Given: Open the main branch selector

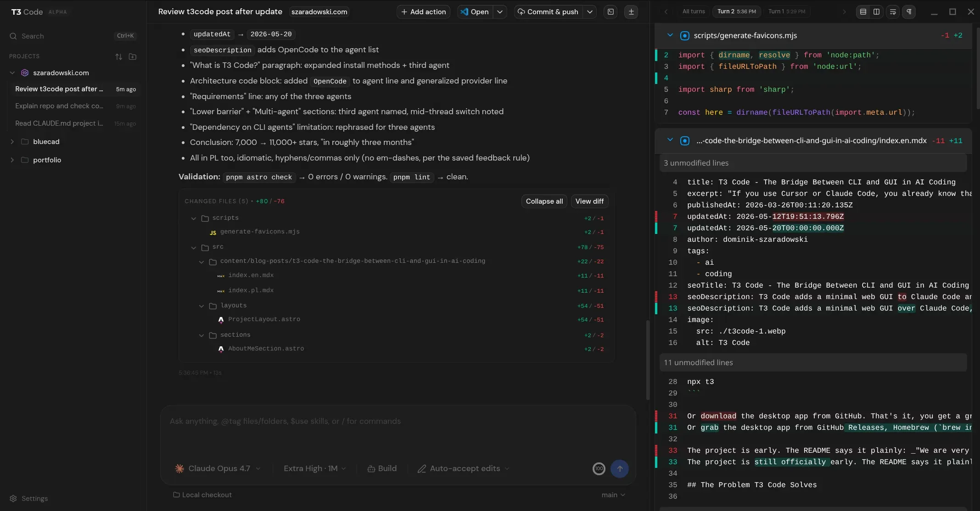Looking at the screenshot, I should [613, 495].
